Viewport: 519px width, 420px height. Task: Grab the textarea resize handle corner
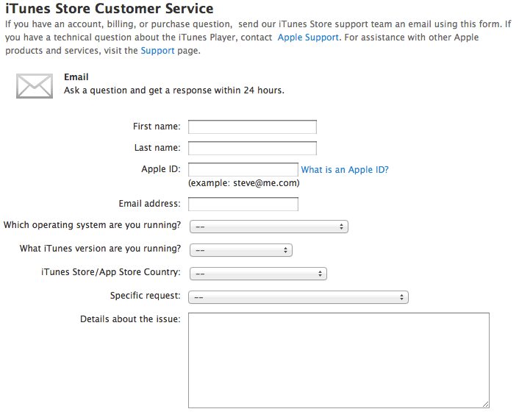coord(486,404)
